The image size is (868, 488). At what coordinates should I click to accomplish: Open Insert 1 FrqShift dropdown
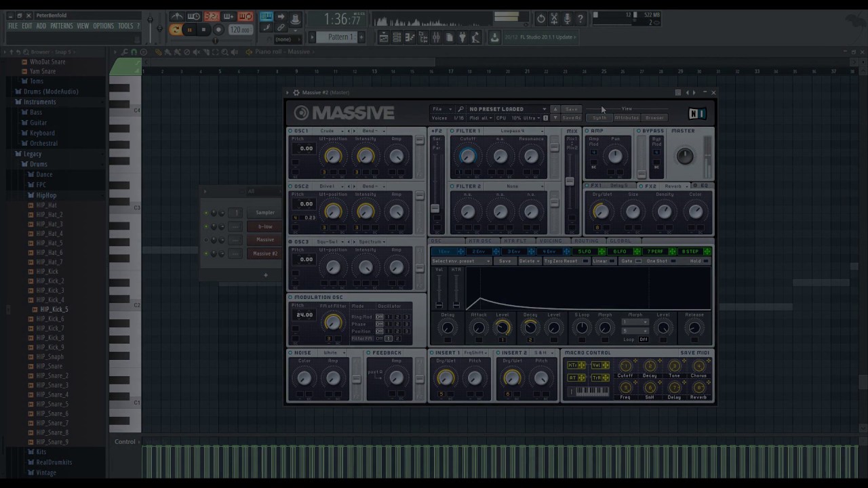(475, 353)
